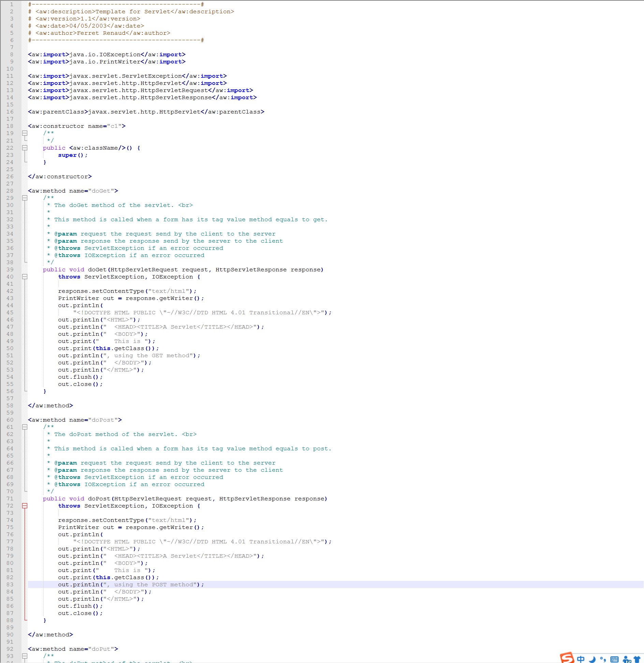This screenshot has height=663, width=644.
Task: Click the javax.servlet.ServletException import line
Action: 127,76
